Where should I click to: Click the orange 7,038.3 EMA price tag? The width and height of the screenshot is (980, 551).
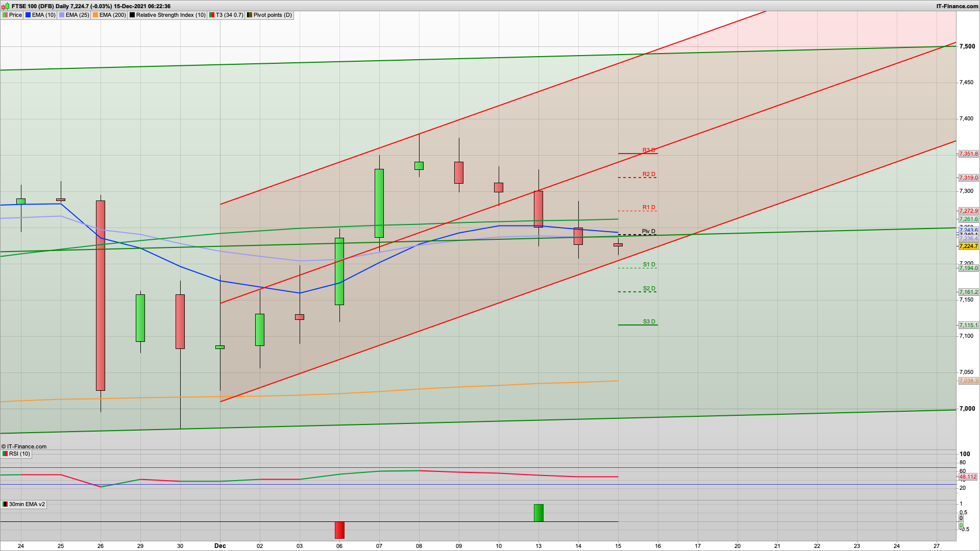[x=968, y=381]
